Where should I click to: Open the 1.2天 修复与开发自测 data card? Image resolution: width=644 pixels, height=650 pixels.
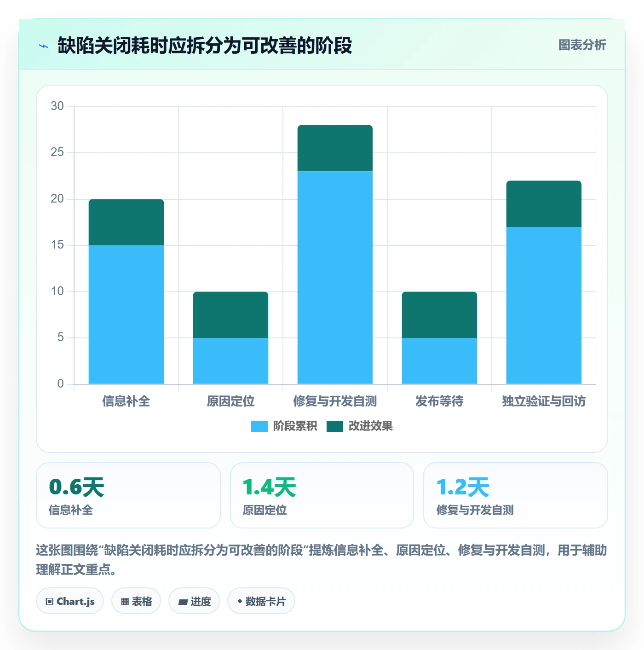tap(516, 495)
